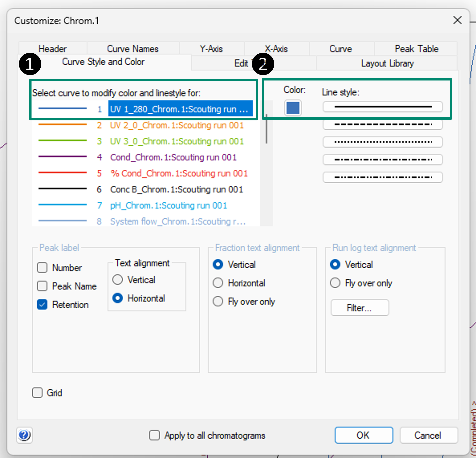The image size is (476, 458).
Task: Open the Peak Table tab
Action: tap(416, 49)
